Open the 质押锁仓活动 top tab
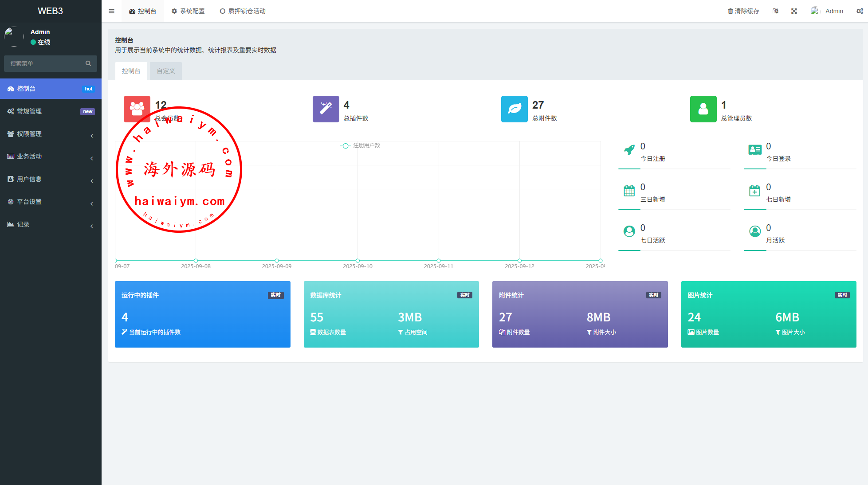868x485 pixels. point(243,11)
